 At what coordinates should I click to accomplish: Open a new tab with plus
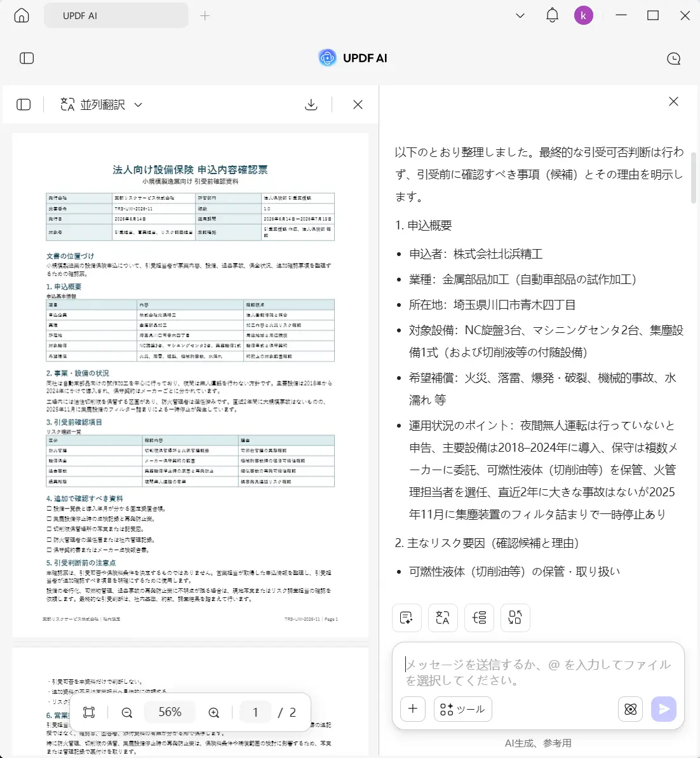(x=205, y=16)
